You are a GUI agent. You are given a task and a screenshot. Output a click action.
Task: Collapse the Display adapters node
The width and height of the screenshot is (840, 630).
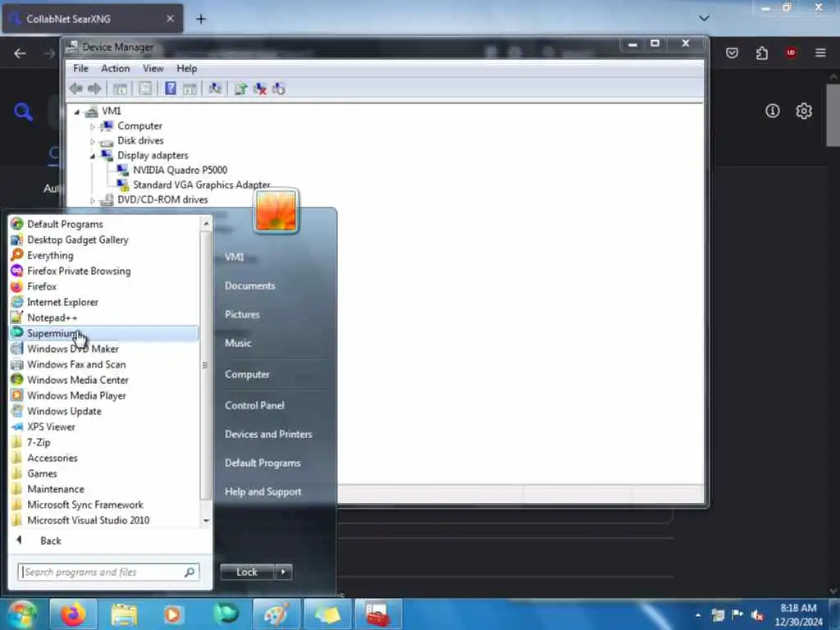click(x=93, y=156)
